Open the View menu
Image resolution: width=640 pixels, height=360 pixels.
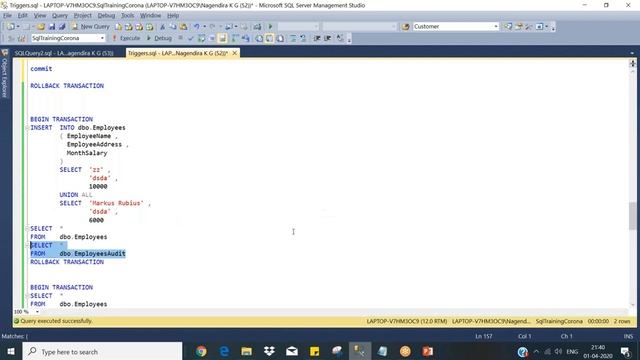40,16
